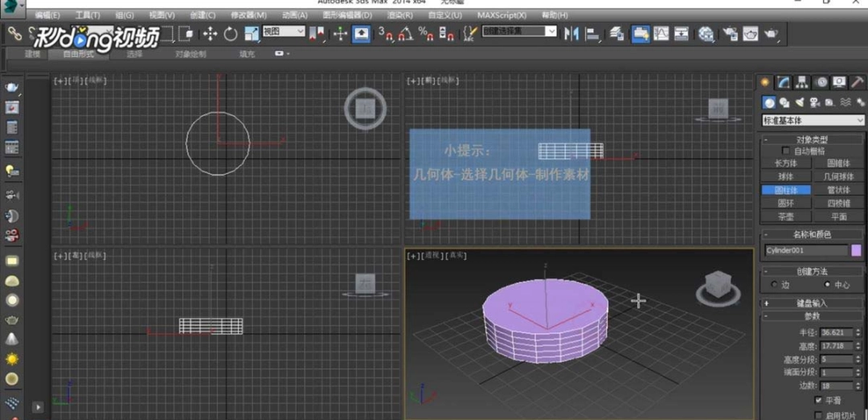This screenshot has width=868, height=420.
Task: Open the 修改器(M) menu
Action: tap(248, 15)
